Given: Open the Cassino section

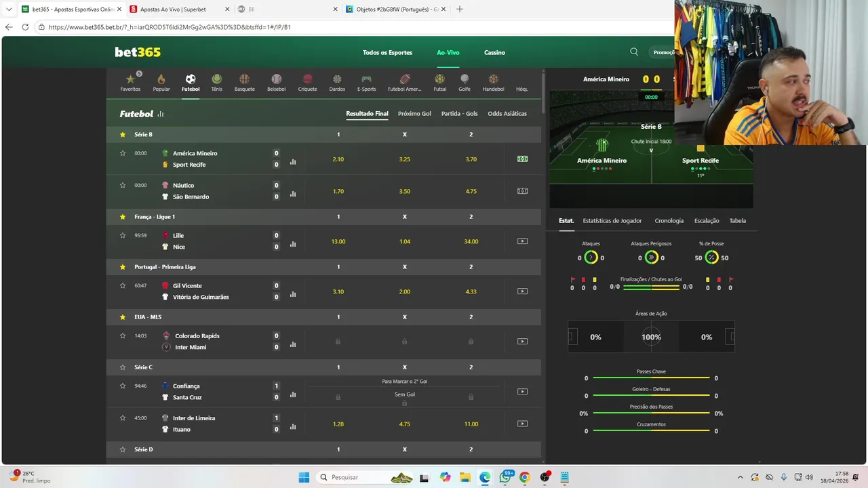Looking at the screenshot, I should click(494, 53).
